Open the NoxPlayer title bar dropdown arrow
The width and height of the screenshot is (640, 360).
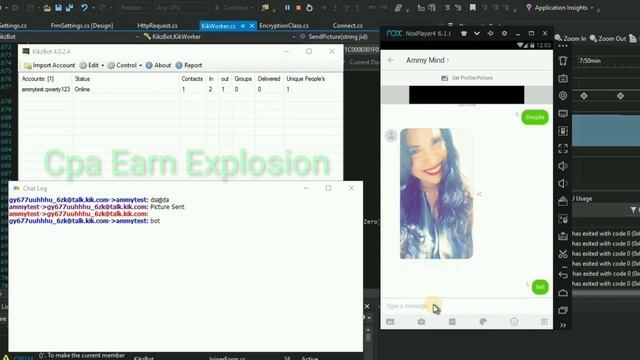click(477, 33)
